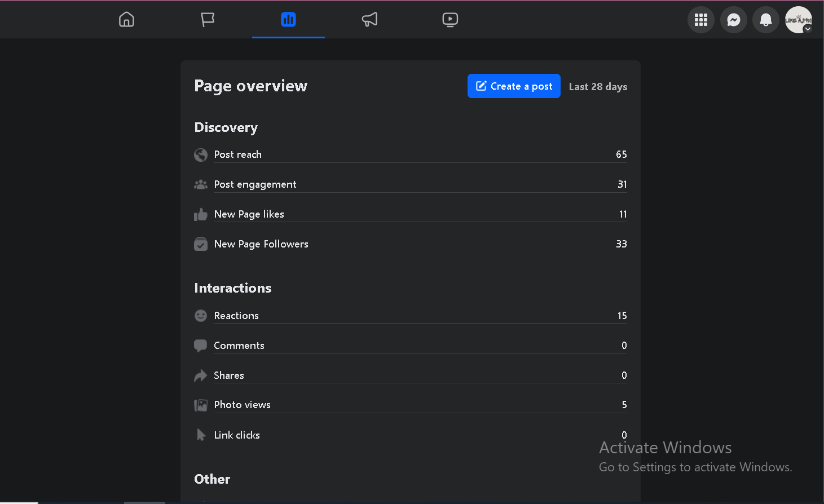The width and height of the screenshot is (824, 504).
Task: Open the Messenger chat icon
Action: pyautogui.click(x=733, y=20)
